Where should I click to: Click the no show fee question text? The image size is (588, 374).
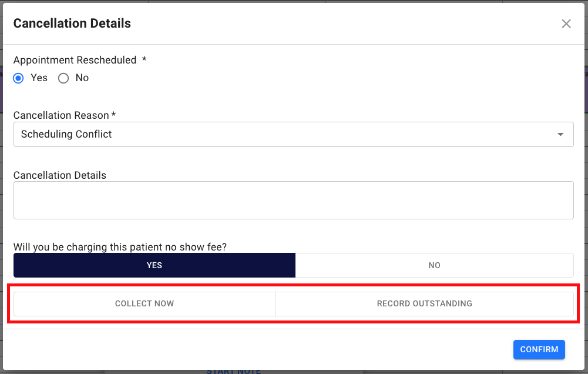120,247
